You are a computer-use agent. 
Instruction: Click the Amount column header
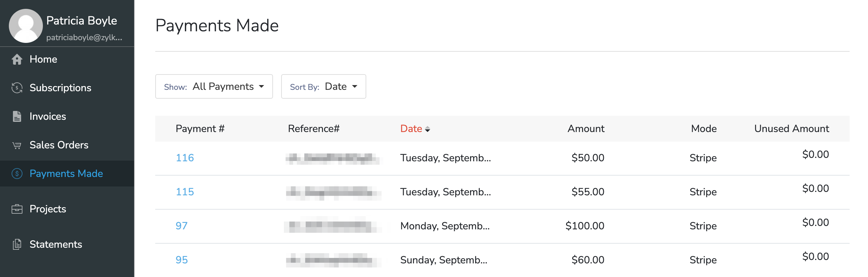coord(585,129)
